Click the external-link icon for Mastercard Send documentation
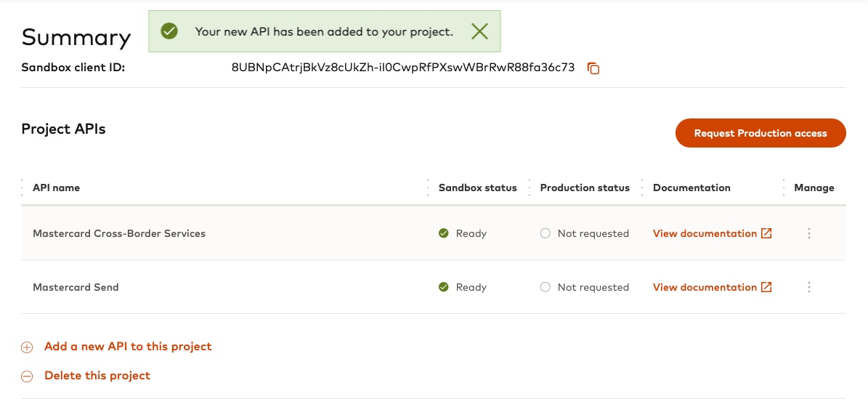 coord(766,287)
